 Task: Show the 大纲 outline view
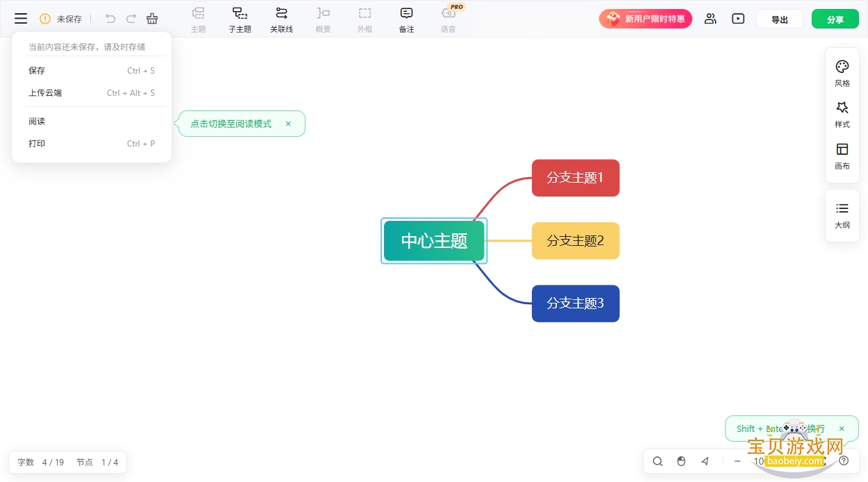click(842, 215)
